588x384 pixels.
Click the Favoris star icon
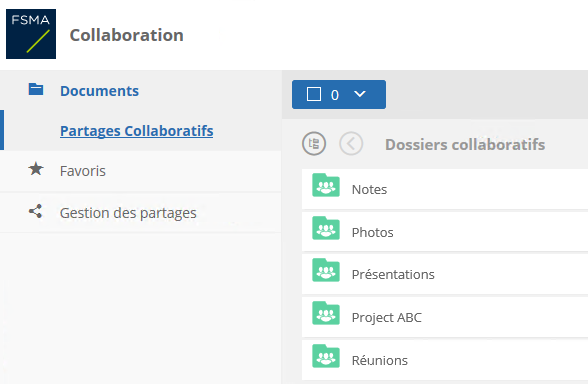click(36, 169)
